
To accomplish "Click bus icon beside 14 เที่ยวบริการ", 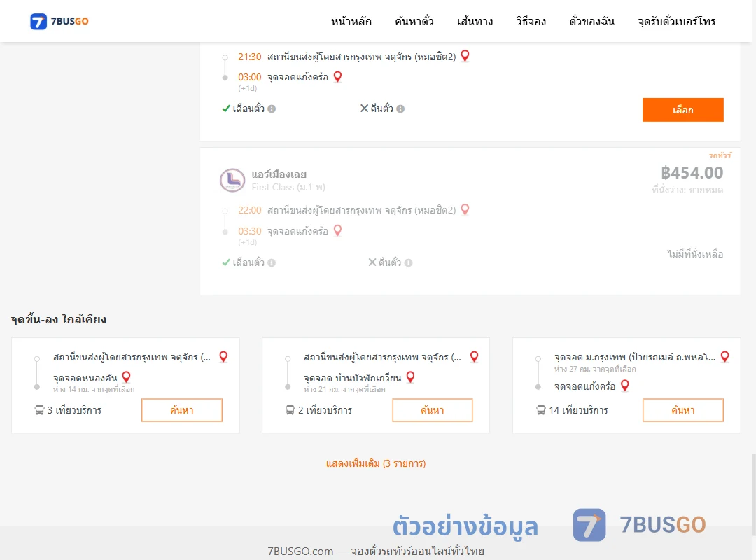I will coord(541,410).
